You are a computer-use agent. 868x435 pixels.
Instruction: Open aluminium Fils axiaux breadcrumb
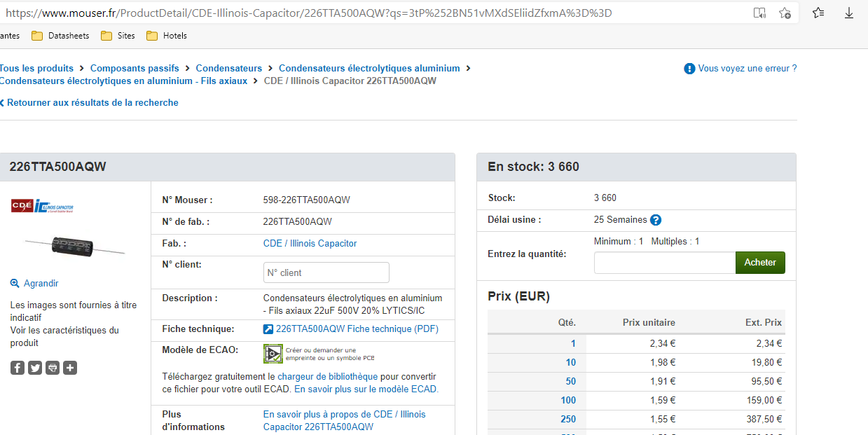(124, 81)
